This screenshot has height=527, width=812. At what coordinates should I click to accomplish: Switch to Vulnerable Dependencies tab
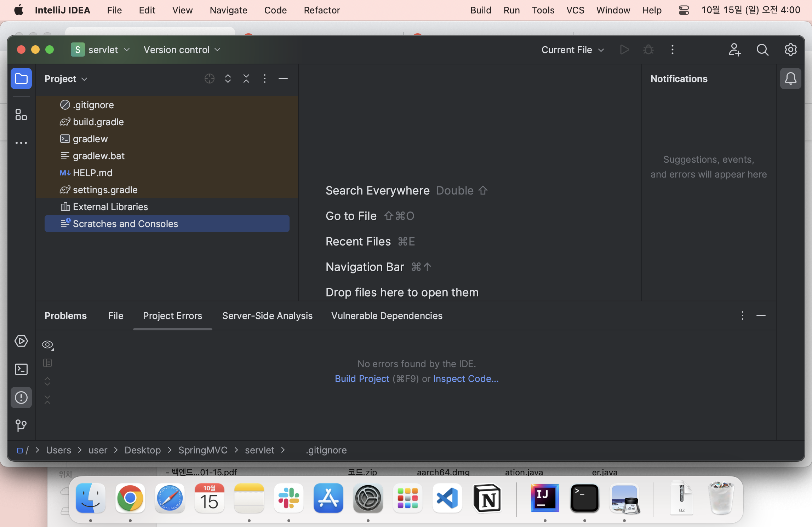(x=387, y=315)
